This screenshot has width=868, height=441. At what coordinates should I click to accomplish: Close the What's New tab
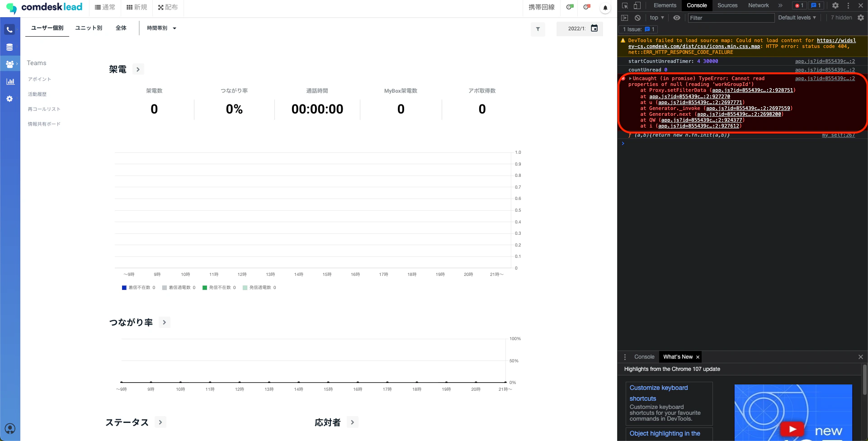tap(698, 357)
